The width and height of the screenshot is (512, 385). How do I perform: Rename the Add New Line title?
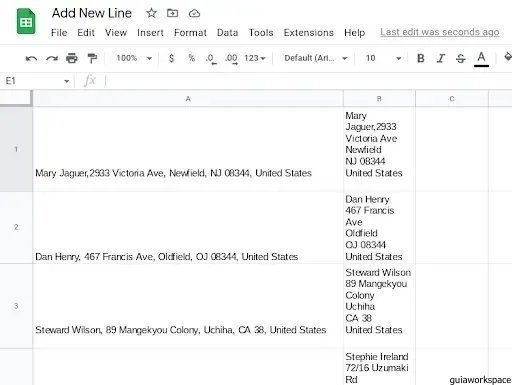92,13
